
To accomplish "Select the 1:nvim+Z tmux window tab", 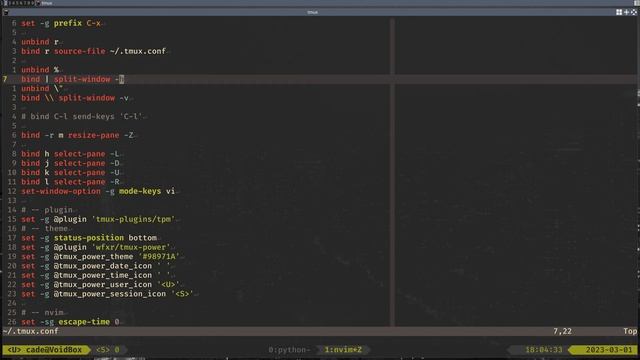I will click(x=343, y=350).
